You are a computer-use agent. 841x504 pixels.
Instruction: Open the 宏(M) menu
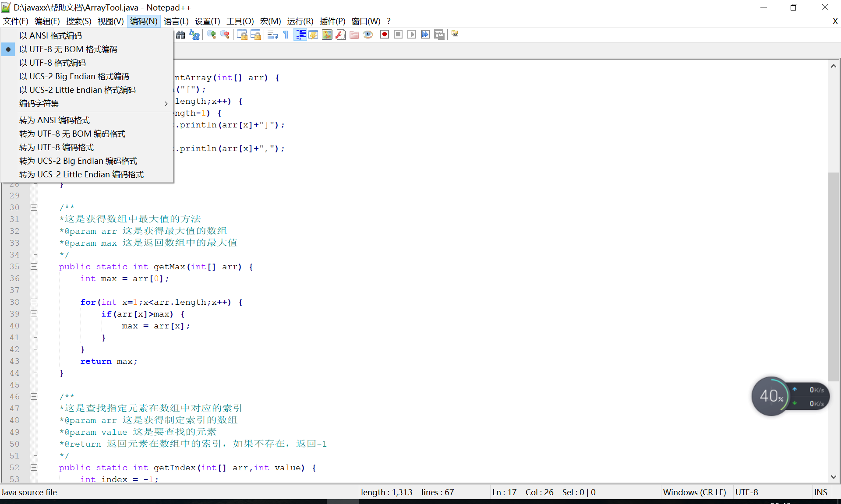[x=270, y=21]
